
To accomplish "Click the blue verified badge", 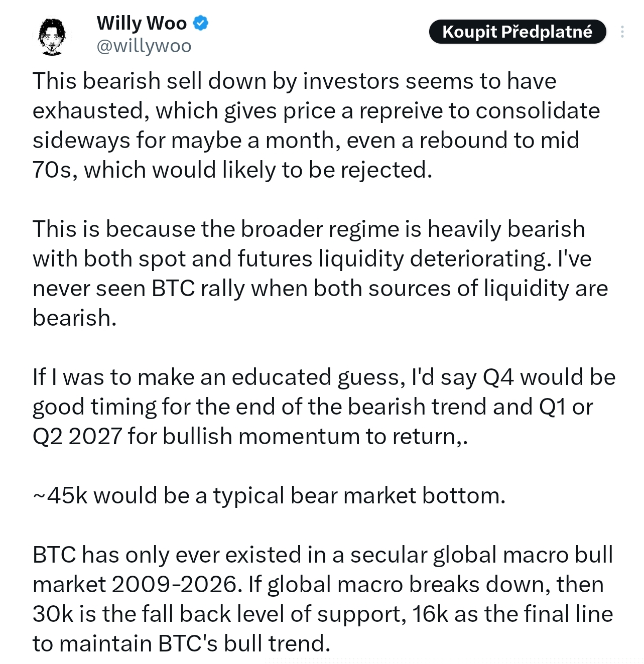I will [x=201, y=23].
